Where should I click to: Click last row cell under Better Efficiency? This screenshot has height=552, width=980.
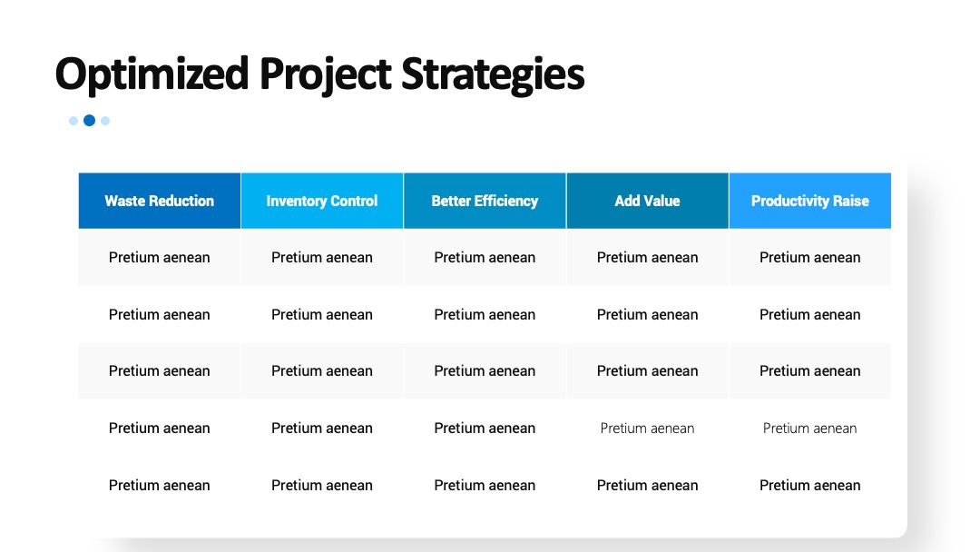[485, 485]
